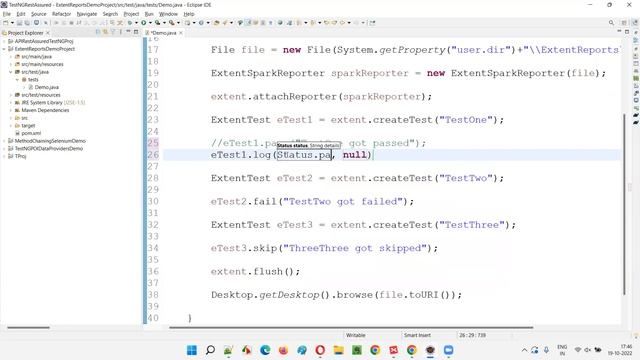Open the Source menu
Image resolution: width=640 pixels, height=360 pixels.
coord(39,14)
